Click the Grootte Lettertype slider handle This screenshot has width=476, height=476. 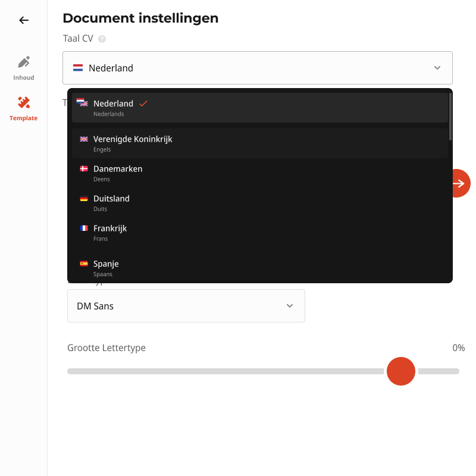click(x=401, y=371)
